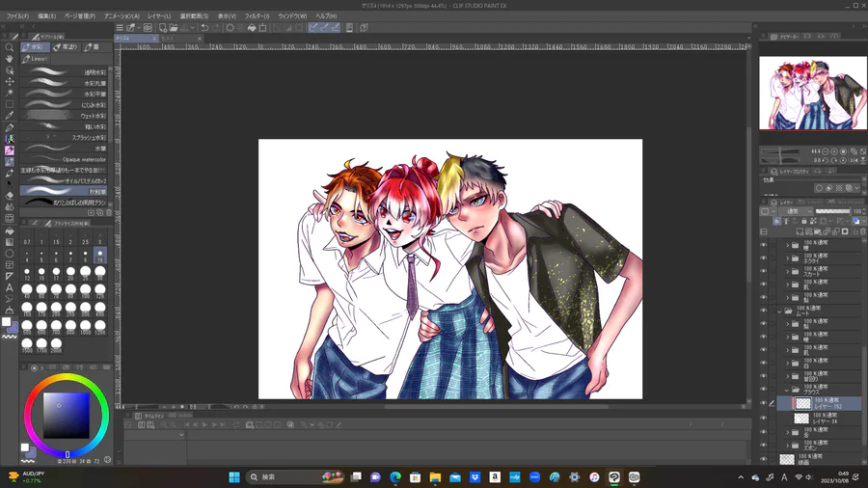Click the new raster layer icon
868x488 pixels.
(x=801, y=231)
